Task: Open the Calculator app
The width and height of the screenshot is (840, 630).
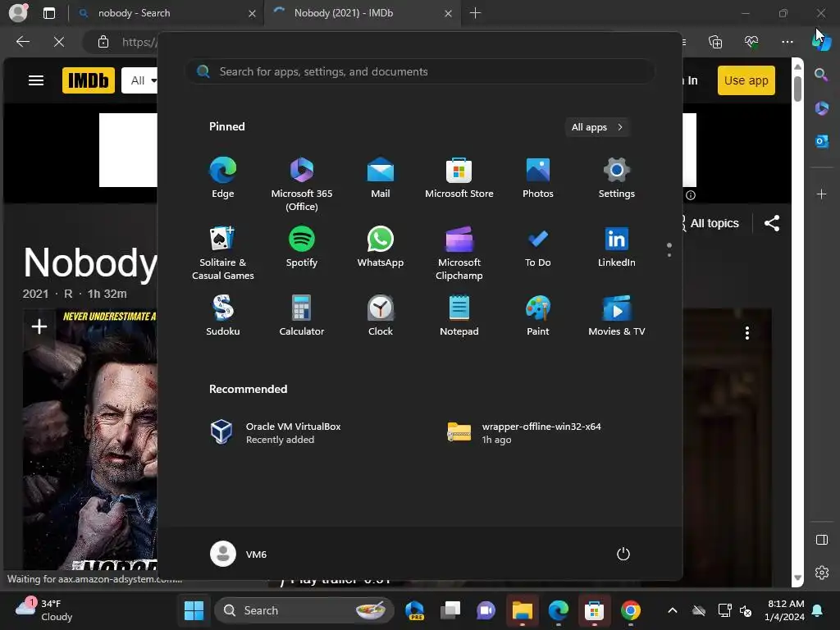Action: 302,316
